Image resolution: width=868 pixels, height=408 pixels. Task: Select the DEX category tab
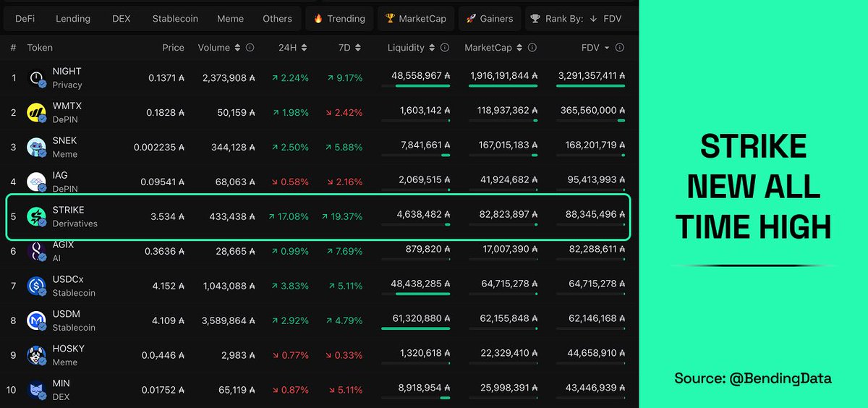point(122,19)
